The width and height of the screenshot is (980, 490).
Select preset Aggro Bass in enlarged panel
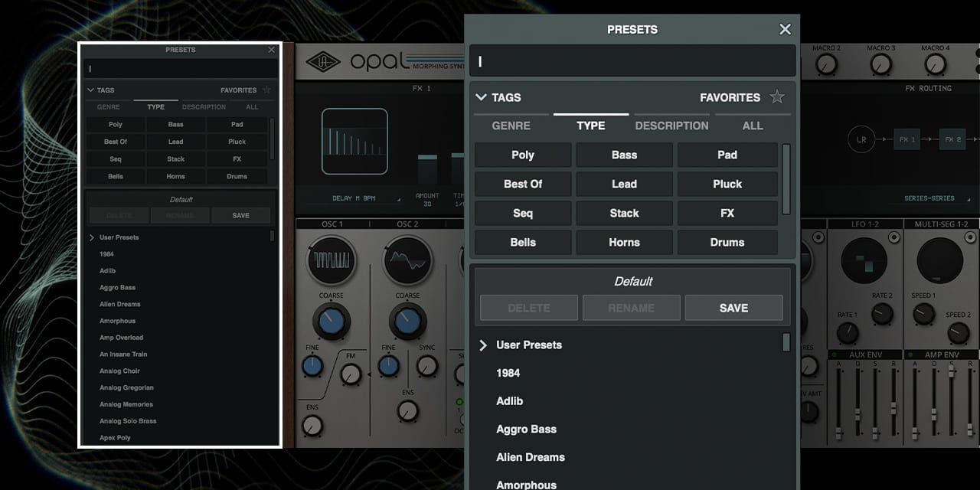click(527, 429)
